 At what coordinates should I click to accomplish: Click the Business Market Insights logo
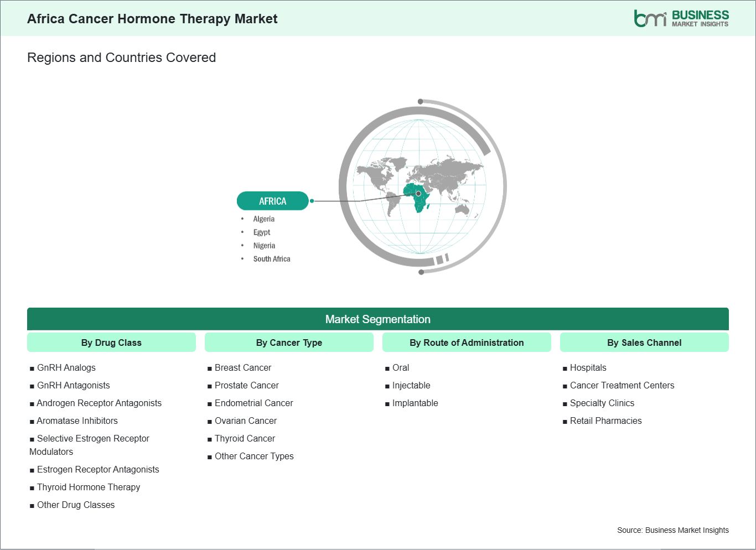(x=681, y=18)
